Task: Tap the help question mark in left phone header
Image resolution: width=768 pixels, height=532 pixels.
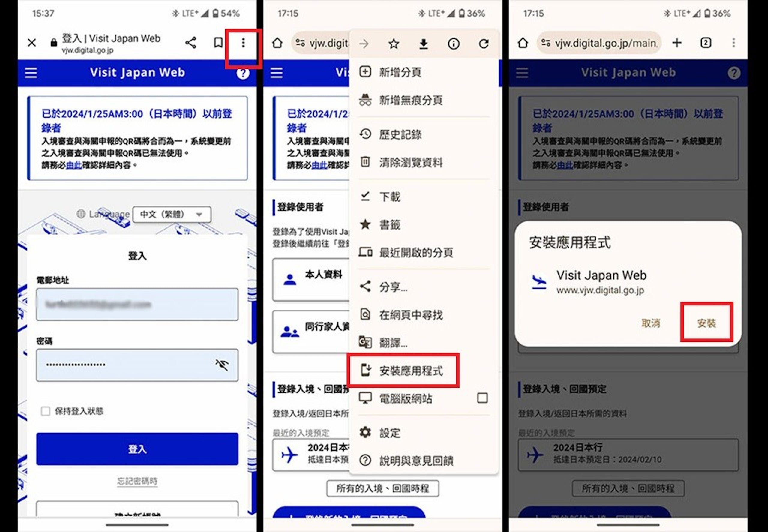Action: [x=243, y=73]
